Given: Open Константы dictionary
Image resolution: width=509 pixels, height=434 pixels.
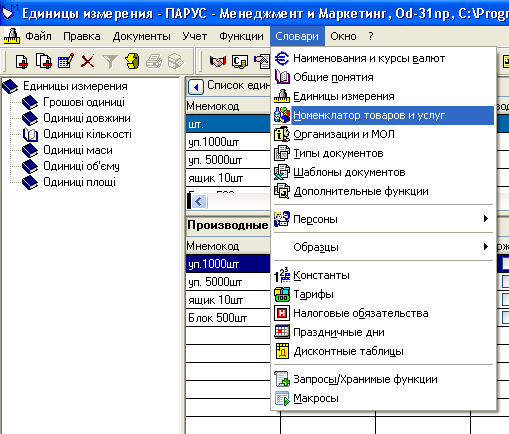Looking at the screenshot, I should pyautogui.click(x=383, y=275).
